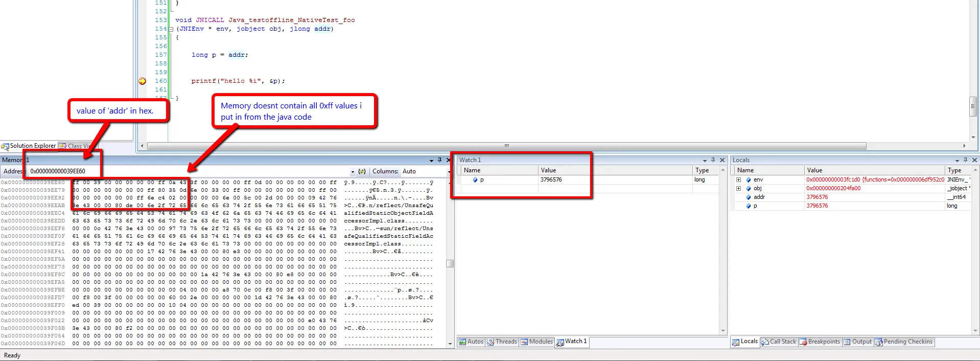
Task: Switch to the Call Stack tab
Action: click(778, 342)
